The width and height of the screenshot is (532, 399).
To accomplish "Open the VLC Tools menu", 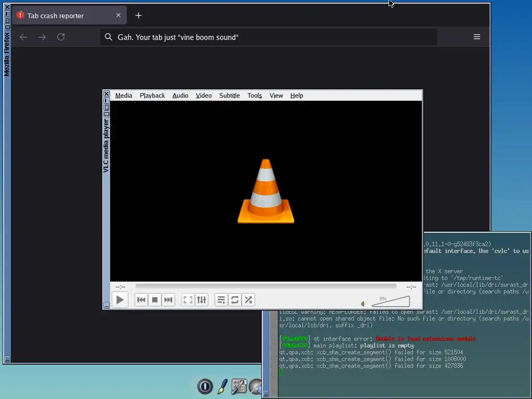I will click(255, 96).
